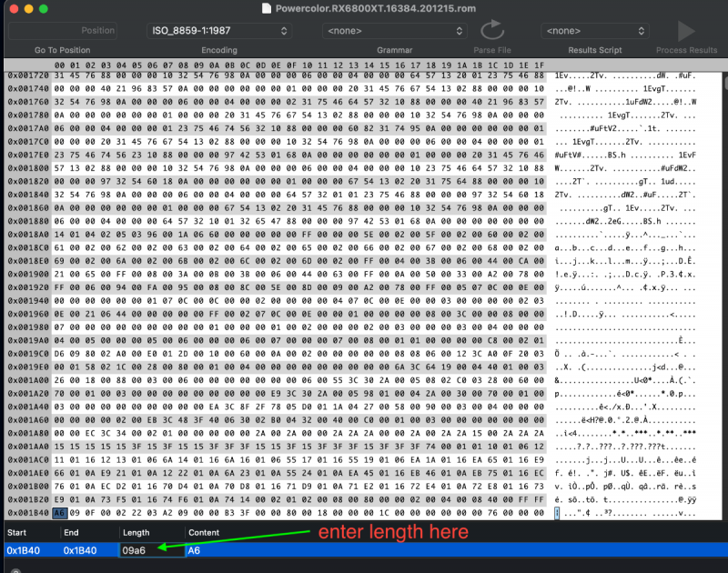The image size is (728, 573).
Task: Open the Results Script <none> dropdown
Action: tap(595, 31)
